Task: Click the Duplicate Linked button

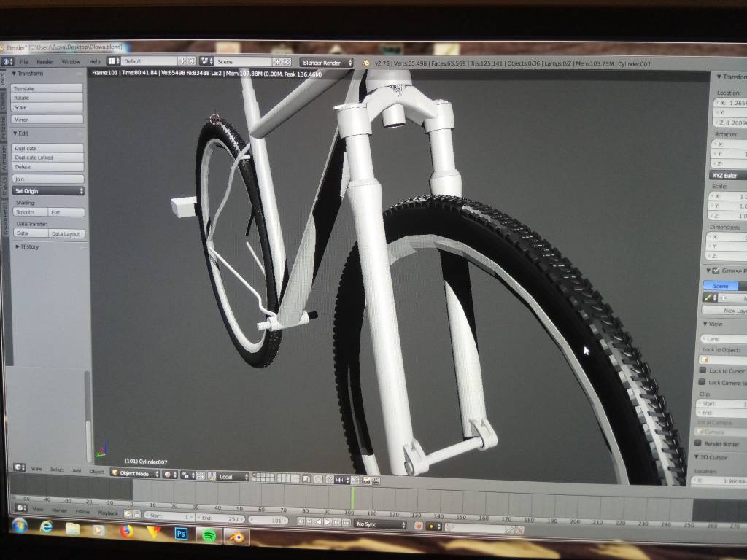Action: [x=47, y=157]
